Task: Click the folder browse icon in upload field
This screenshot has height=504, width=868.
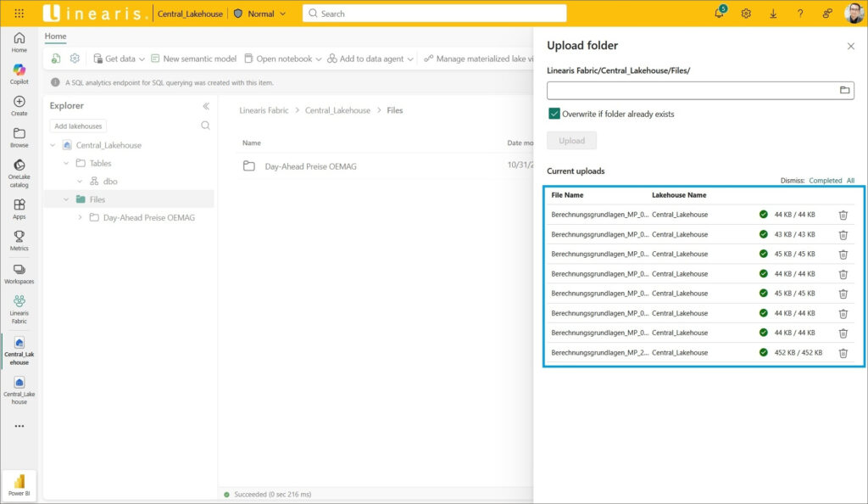Action: click(x=844, y=90)
